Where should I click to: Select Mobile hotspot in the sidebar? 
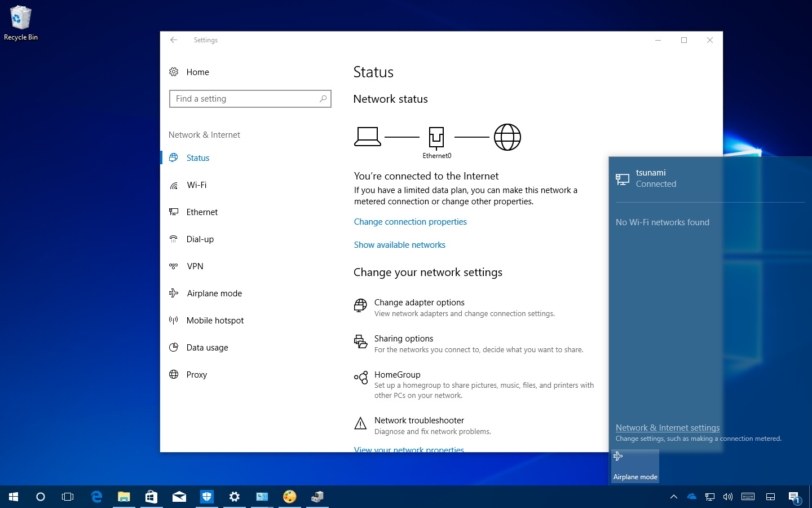(x=215, y=320)
